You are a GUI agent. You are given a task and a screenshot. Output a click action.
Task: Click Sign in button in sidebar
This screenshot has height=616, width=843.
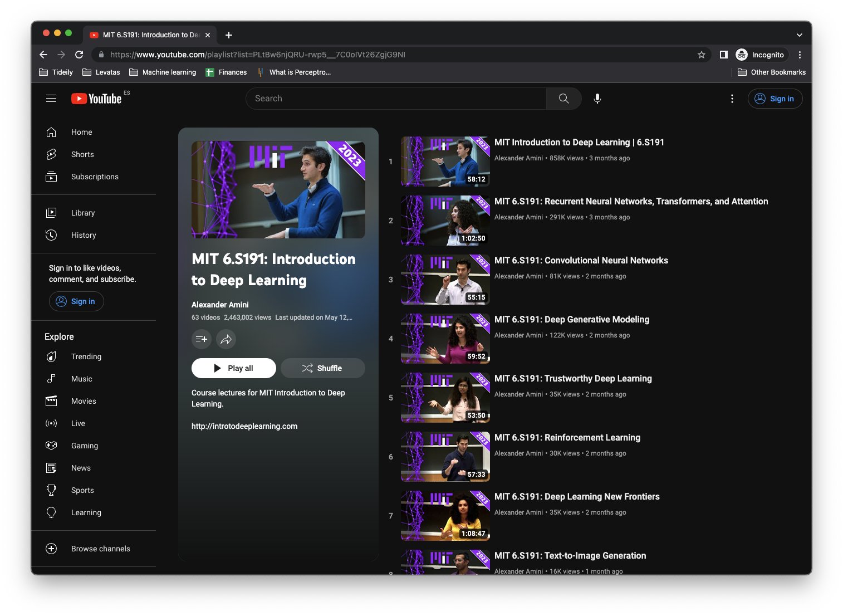76,301
